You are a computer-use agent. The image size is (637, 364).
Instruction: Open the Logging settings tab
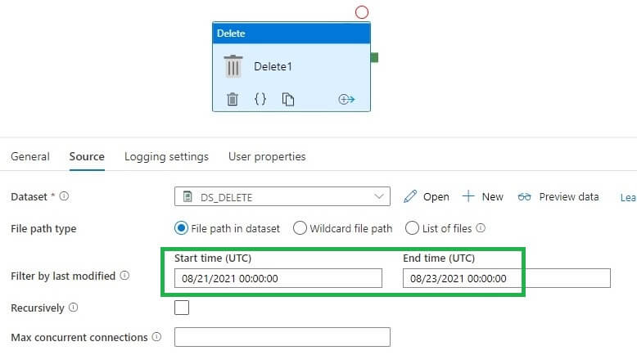(166, 156)
